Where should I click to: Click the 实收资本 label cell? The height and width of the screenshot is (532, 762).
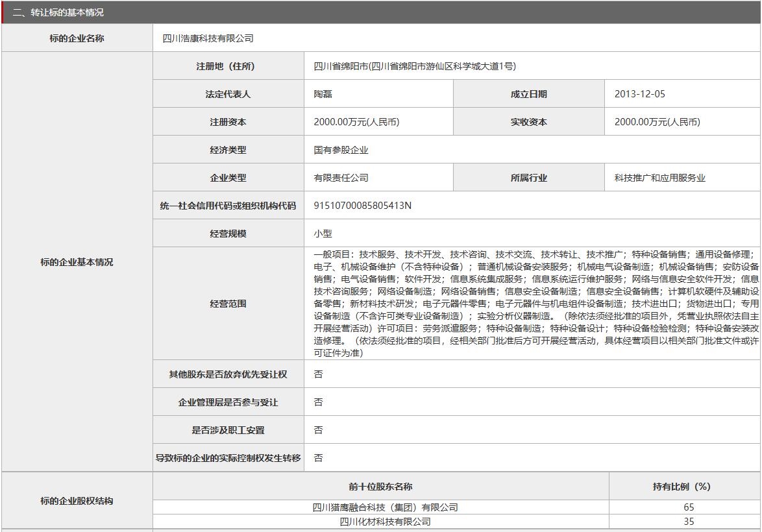528,121
